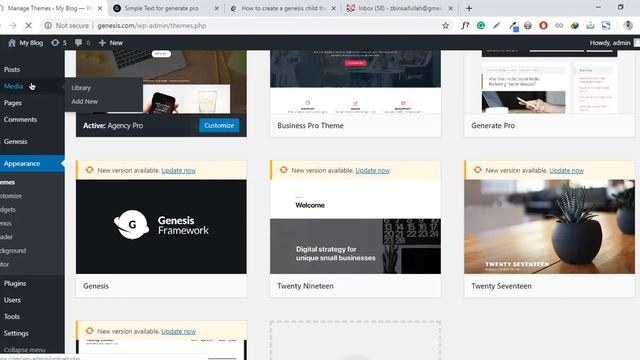
Task: Click the site info 'Not secure' icon
Action: coord(48,25)
